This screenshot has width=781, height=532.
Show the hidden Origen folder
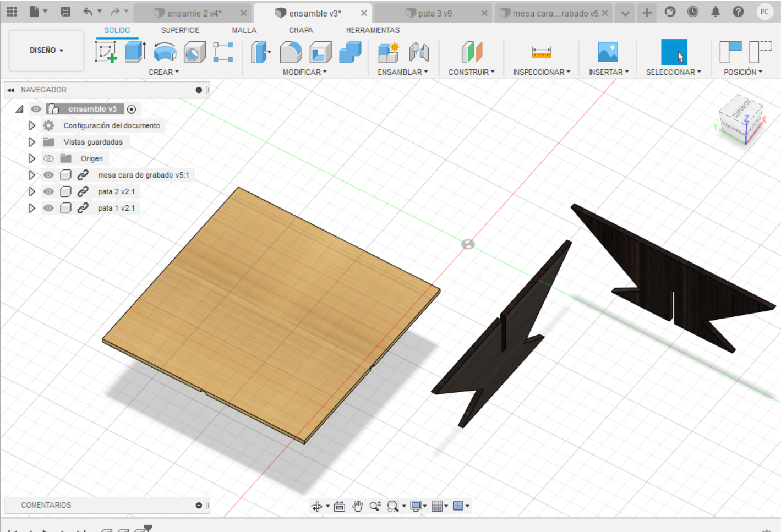coord(49,158)
